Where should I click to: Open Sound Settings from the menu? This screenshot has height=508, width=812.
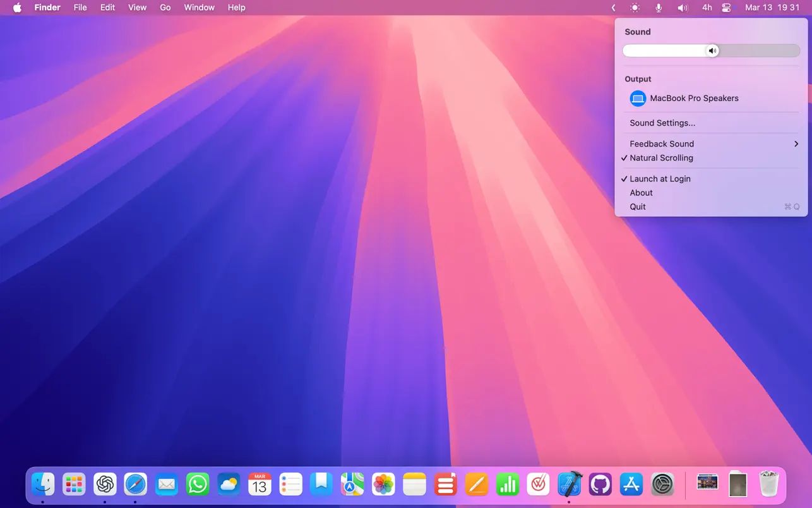coord(662,123)
